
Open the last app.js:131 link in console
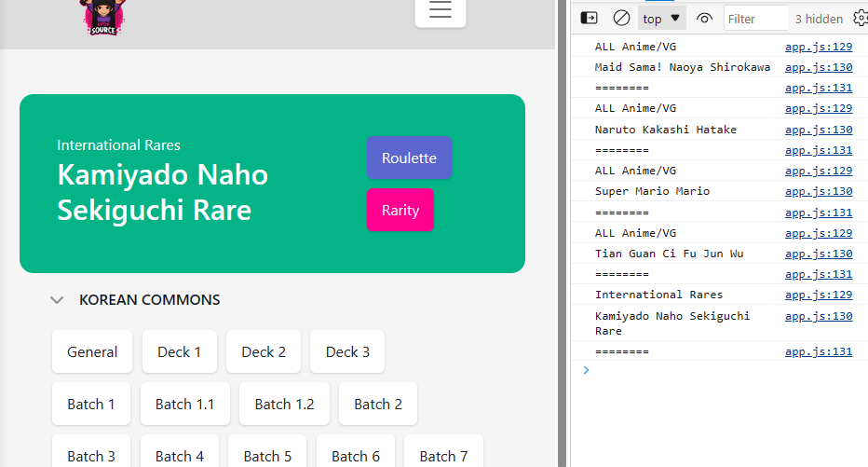click(x=819, y=351)
